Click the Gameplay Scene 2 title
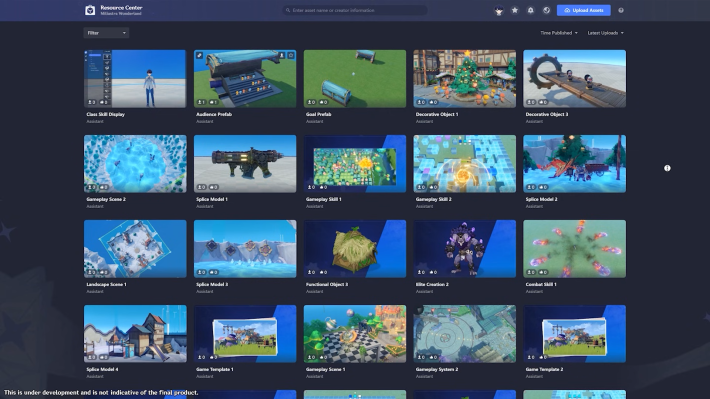Screen dimensions: 710x399 tap(106, 199)
